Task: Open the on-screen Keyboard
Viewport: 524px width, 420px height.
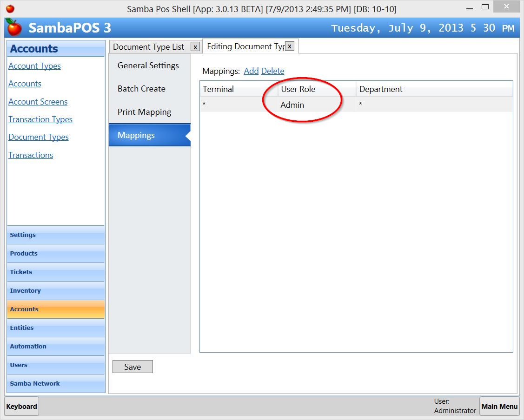Action: (x=21, y=407)
